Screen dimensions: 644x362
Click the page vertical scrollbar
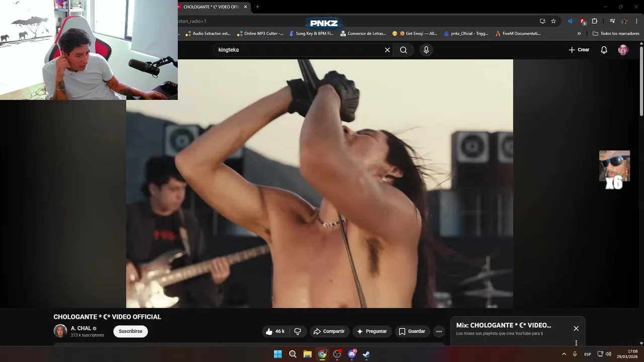point(641,80)
